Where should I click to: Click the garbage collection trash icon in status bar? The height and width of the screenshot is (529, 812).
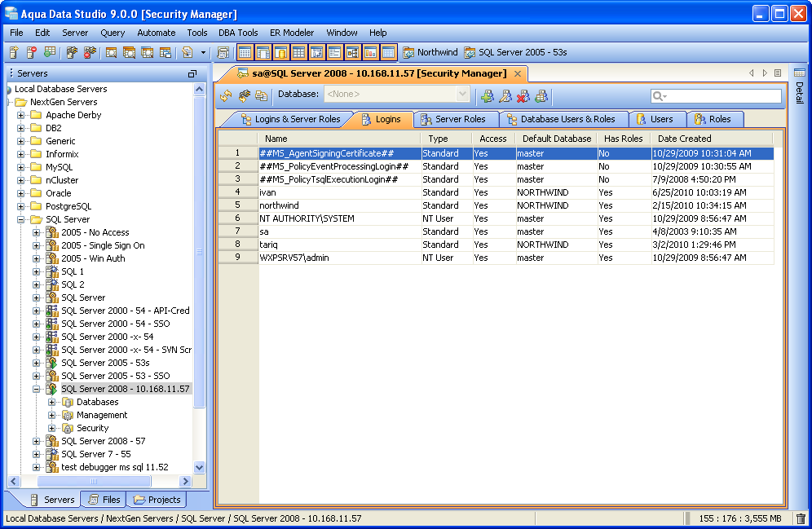tap(801, 518)
